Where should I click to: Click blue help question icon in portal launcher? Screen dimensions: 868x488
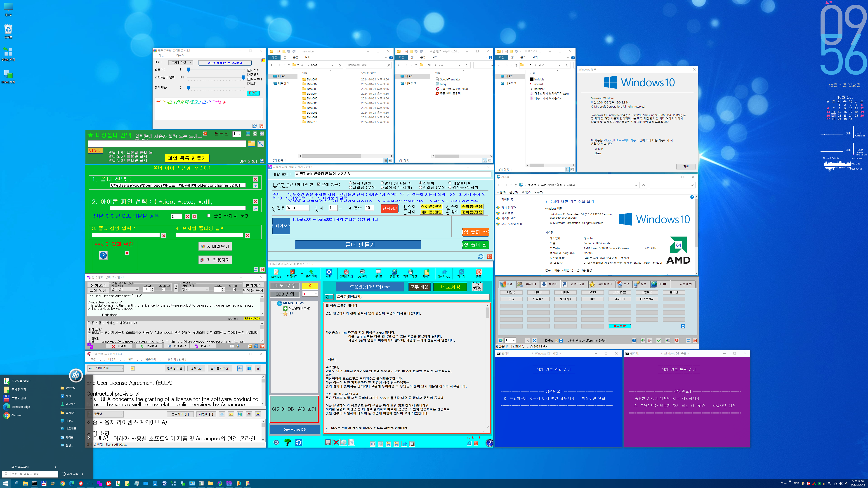tap(634, 340)
